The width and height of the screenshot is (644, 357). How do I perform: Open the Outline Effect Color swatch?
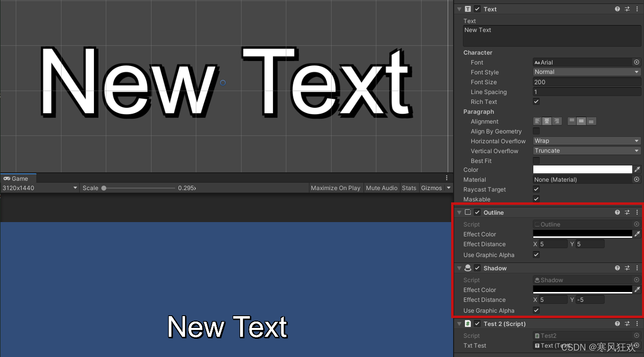583,234
